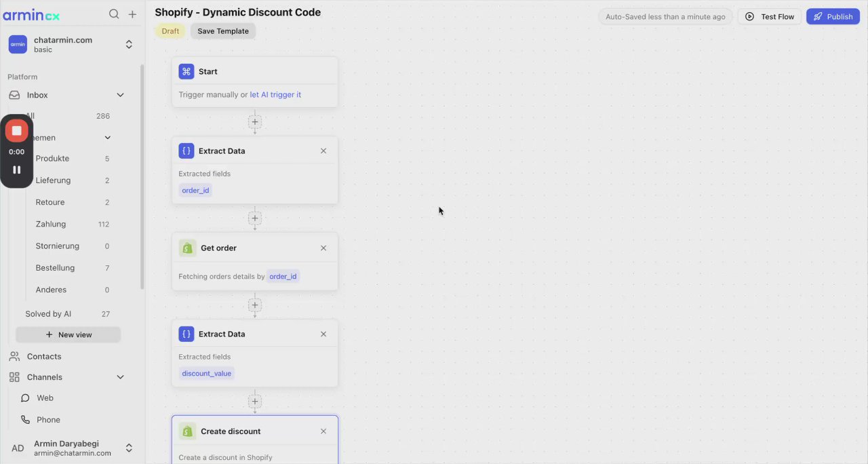
Task: Click the Web chat bubble icon
Action: (25, 398)
